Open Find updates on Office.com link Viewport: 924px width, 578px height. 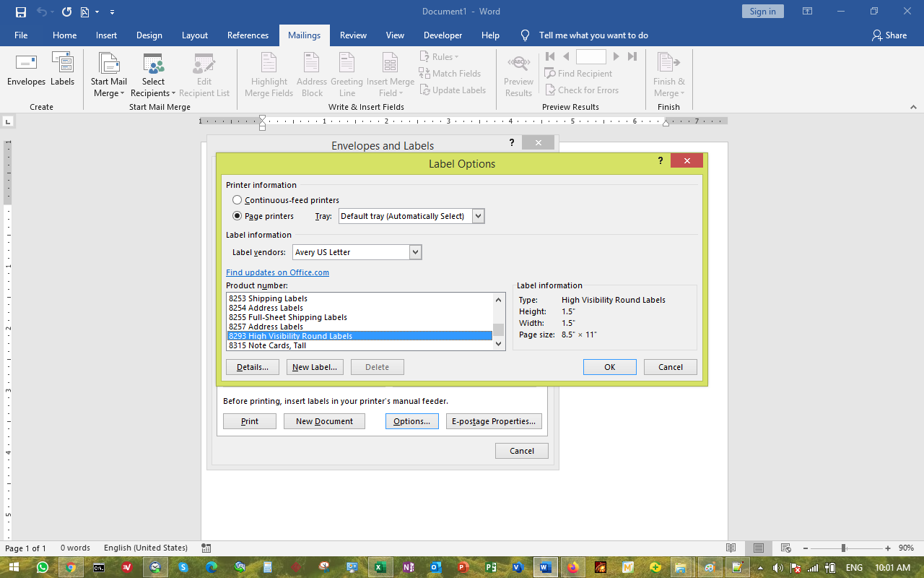(277, 272)
